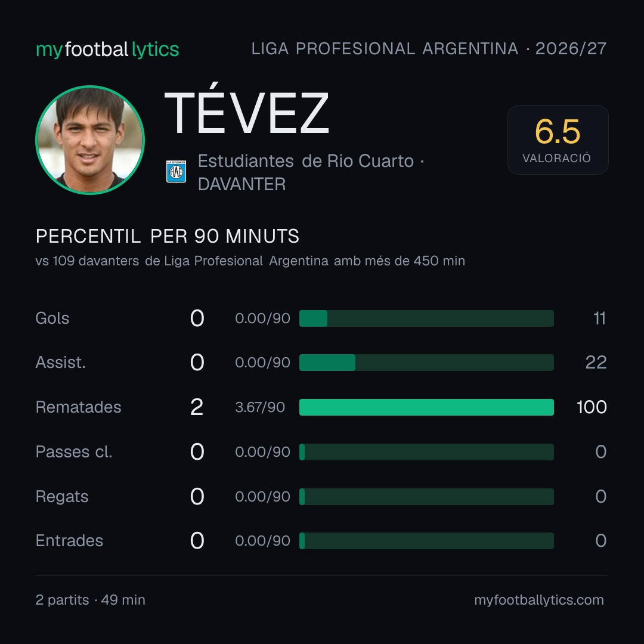Click the 6.5 Valoració rating badge
This screenshot has width=644, height=644.
pos(558,140)
